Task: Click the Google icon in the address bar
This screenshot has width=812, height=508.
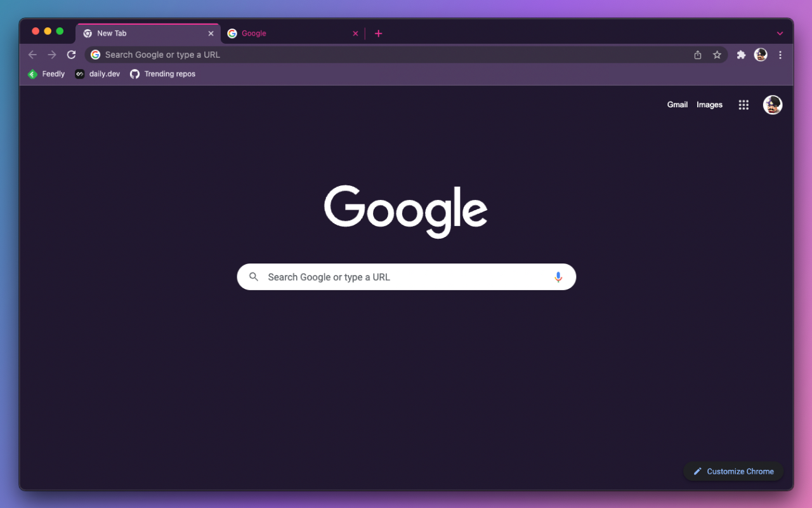Action: tap(95, 55)
